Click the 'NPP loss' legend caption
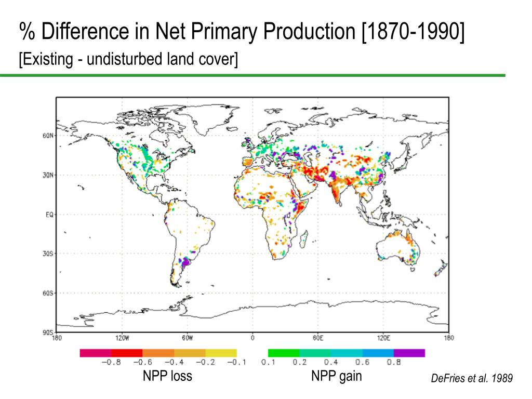The image size is (532, 399). pyautogui.click(x=167, y=376)
